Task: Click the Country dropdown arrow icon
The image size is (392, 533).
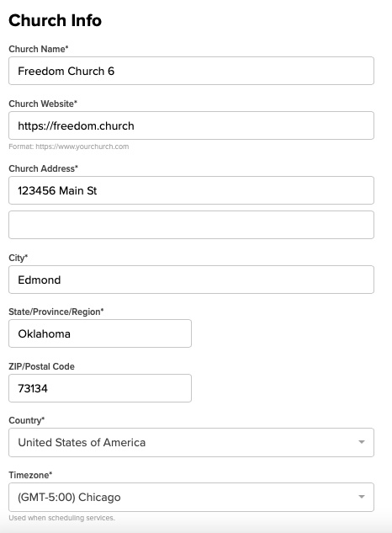Action: click(362, 442)
